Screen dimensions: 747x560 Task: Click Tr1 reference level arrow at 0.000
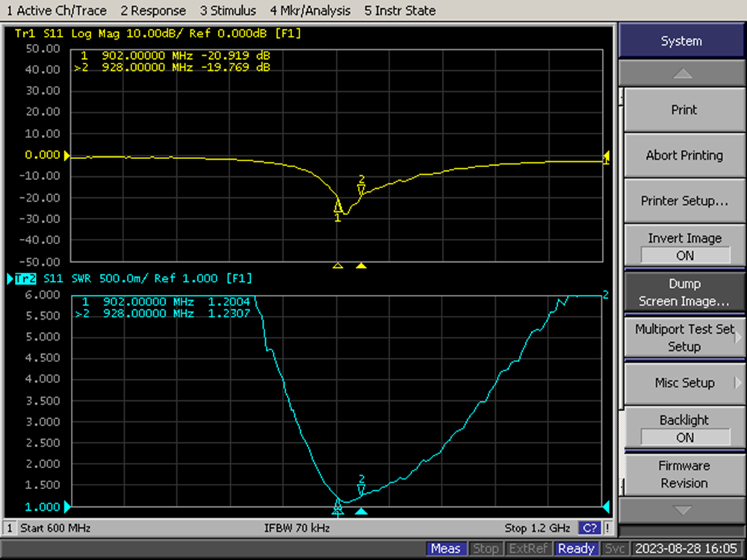pos(66,156)
